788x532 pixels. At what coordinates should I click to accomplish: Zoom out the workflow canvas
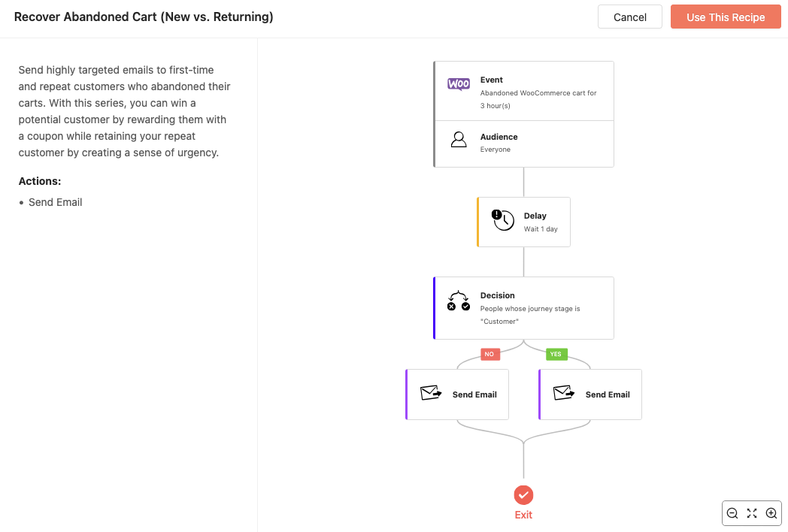click(732, 513)
